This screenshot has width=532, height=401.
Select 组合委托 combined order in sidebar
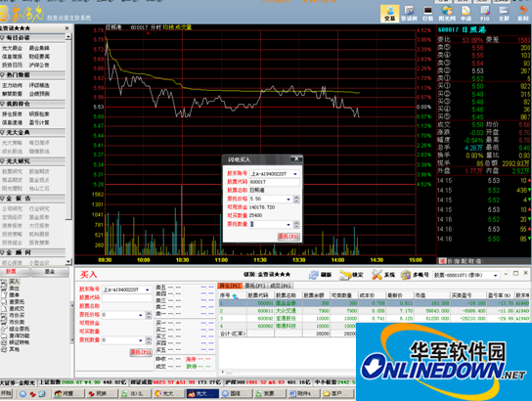19,329
